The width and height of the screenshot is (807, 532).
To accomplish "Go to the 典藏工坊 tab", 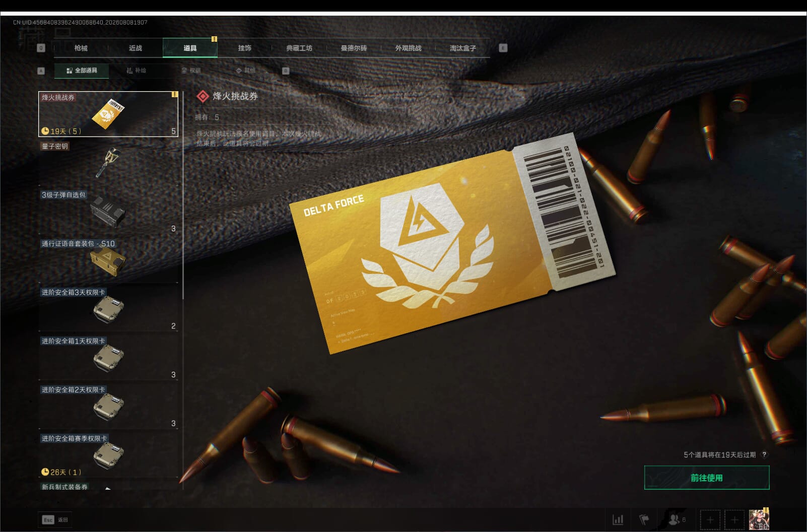I will click(299, 48).
